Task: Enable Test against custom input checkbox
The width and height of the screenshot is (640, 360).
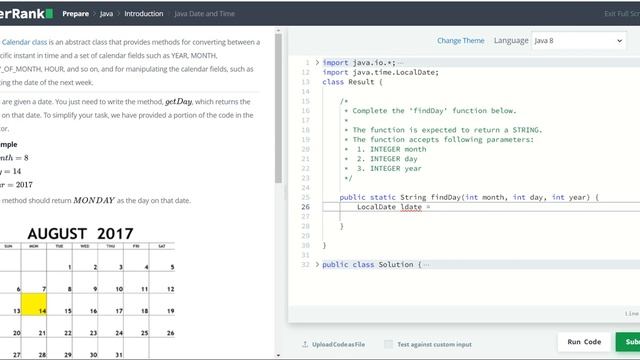Action: coord(389,344)
